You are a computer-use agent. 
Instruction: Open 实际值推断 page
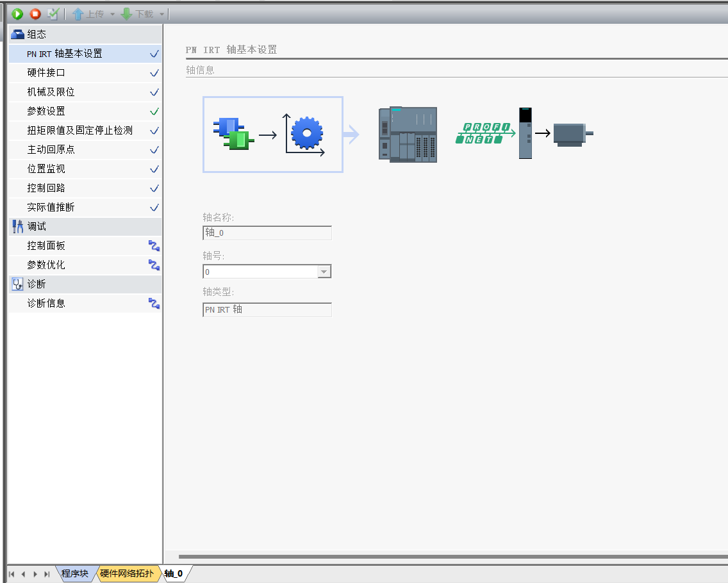click(x=85, y=208)
